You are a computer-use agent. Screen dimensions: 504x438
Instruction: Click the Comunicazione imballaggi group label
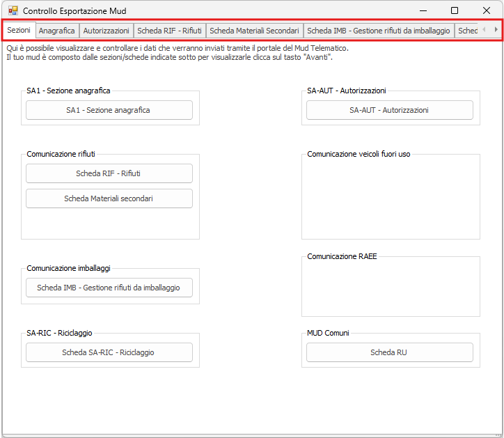68,268
